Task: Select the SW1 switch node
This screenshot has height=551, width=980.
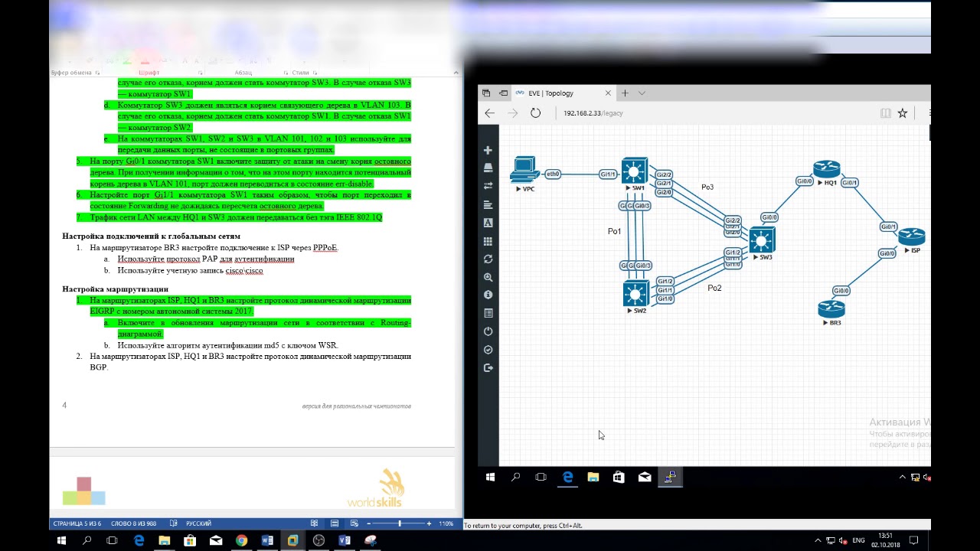Action: click(x=635, y=171)
